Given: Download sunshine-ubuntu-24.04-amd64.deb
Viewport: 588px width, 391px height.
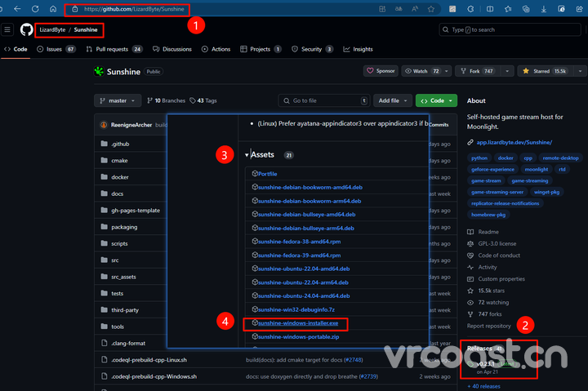Looking at the screenshot, I should tap(304, 295).
